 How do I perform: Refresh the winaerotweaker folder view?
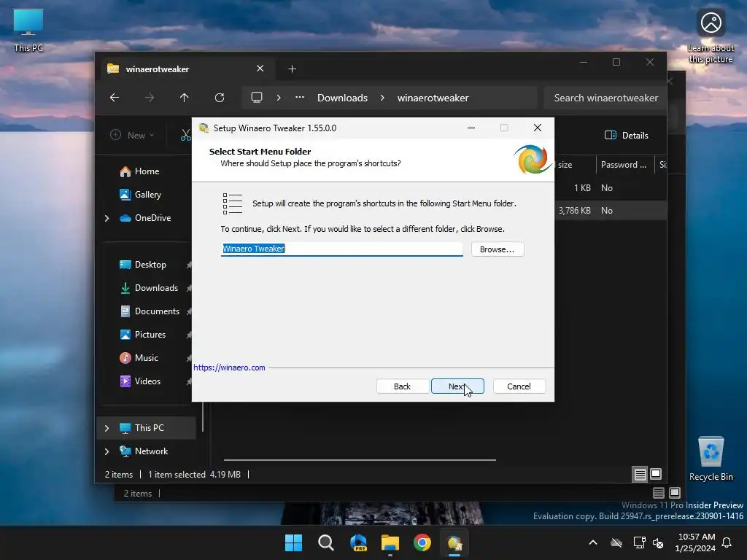[220, 98]
